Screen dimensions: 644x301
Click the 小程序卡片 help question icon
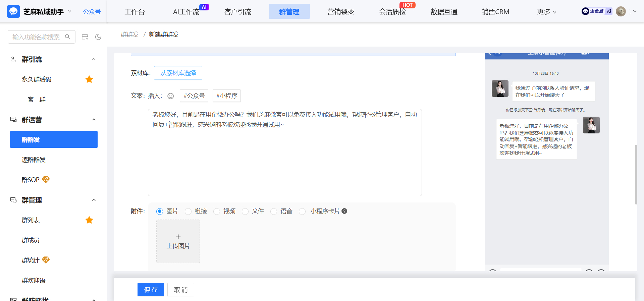(x=344, y=211)
